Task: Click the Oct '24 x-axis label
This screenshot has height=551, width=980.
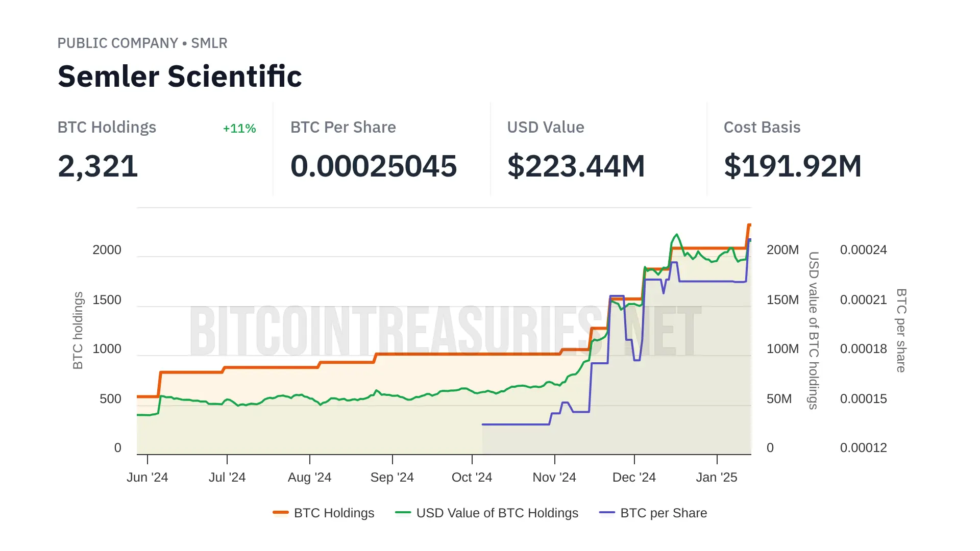Action: point(472,478)
